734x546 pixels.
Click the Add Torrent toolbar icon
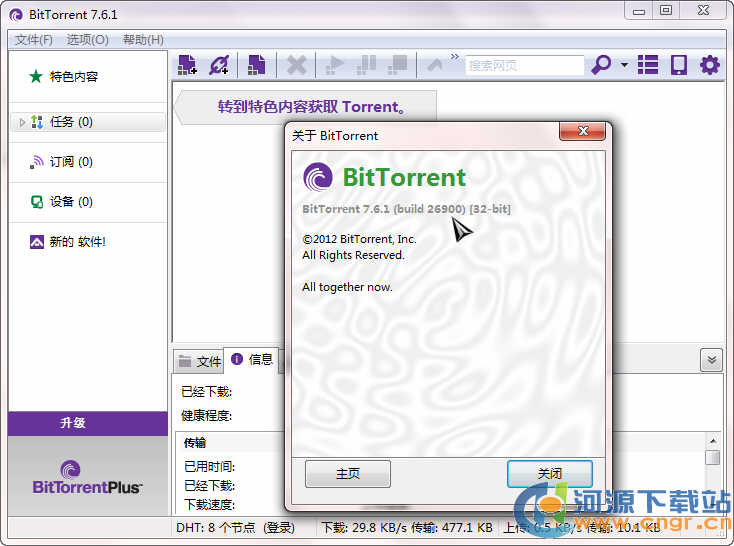[x=187, y=65]
